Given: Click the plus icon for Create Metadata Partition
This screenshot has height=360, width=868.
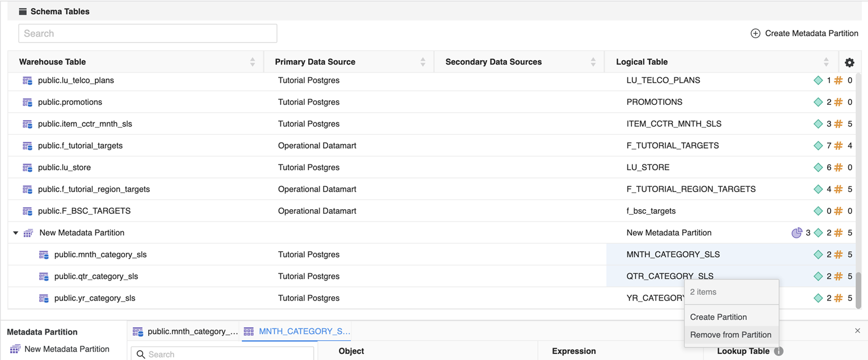Looking at the screenshot, I should click(x=755, y=33).
